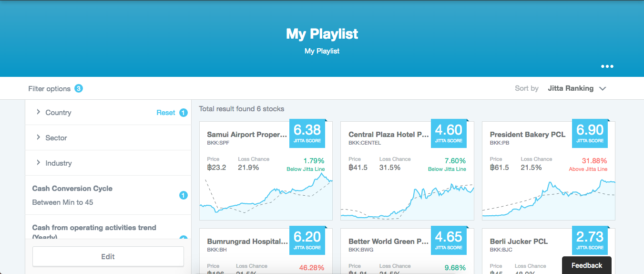
Task: Expand the Industry filter chevron
Action: point(38,162)
